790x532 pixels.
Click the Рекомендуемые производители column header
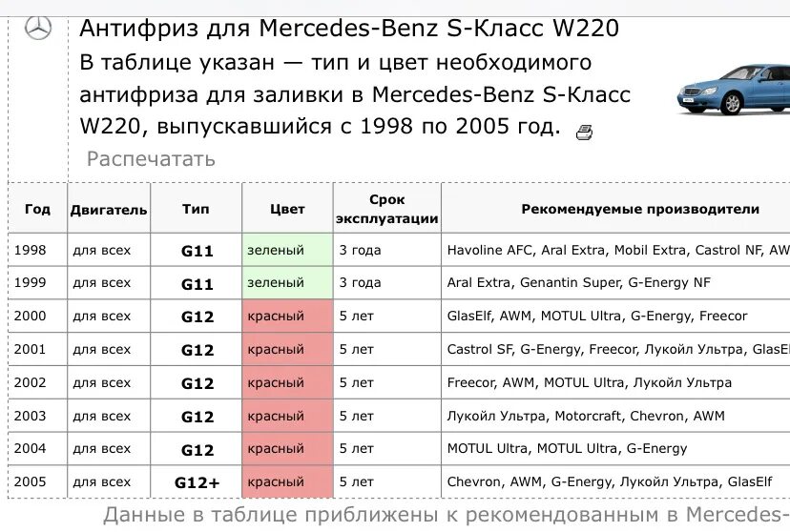click(640, 209)
